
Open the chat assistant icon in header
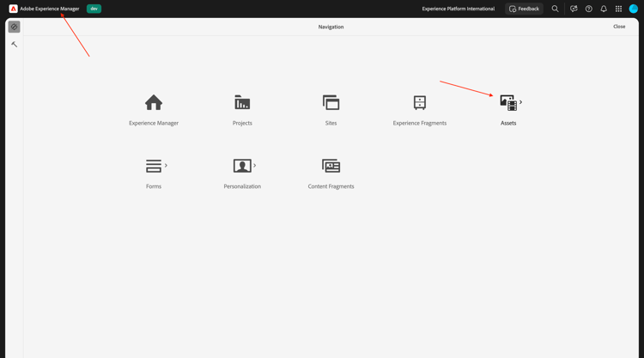(x=574, y=9)
